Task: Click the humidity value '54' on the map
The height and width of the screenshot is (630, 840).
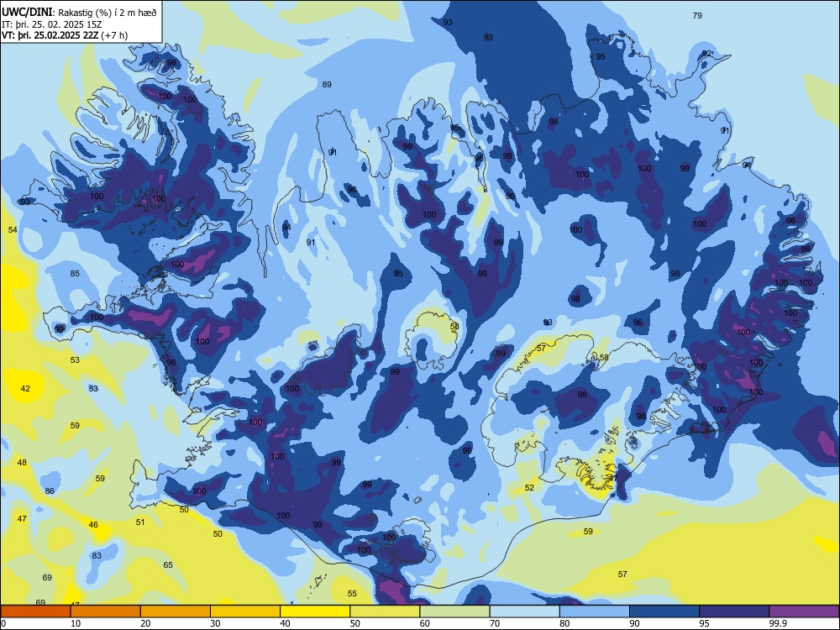Action: pos(13,229)
